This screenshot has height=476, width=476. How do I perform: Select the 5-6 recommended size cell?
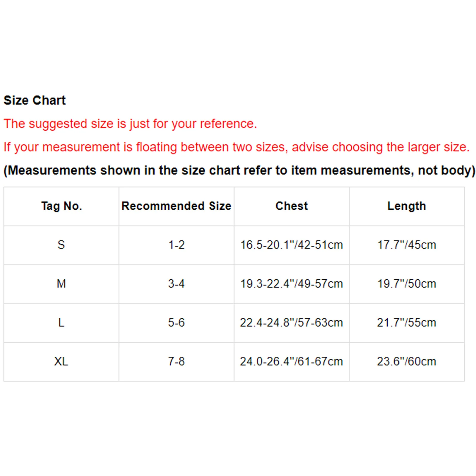click(176, 322)
